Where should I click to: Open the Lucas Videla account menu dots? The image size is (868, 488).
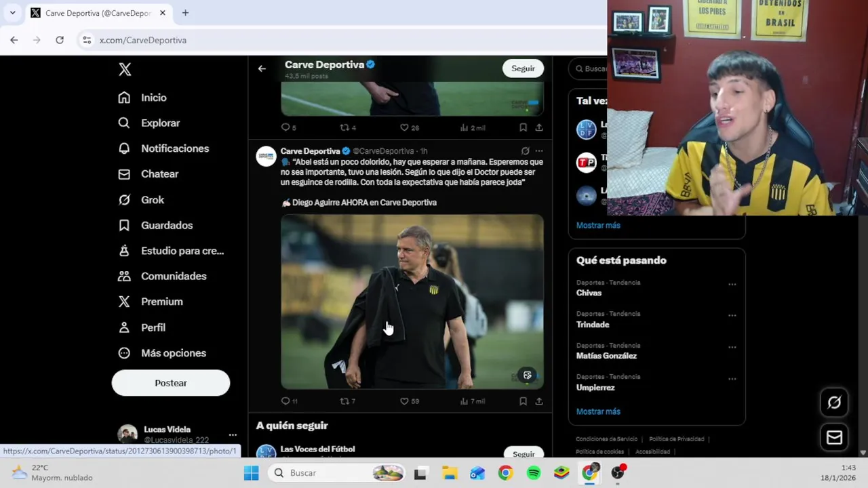pos(233,434)
